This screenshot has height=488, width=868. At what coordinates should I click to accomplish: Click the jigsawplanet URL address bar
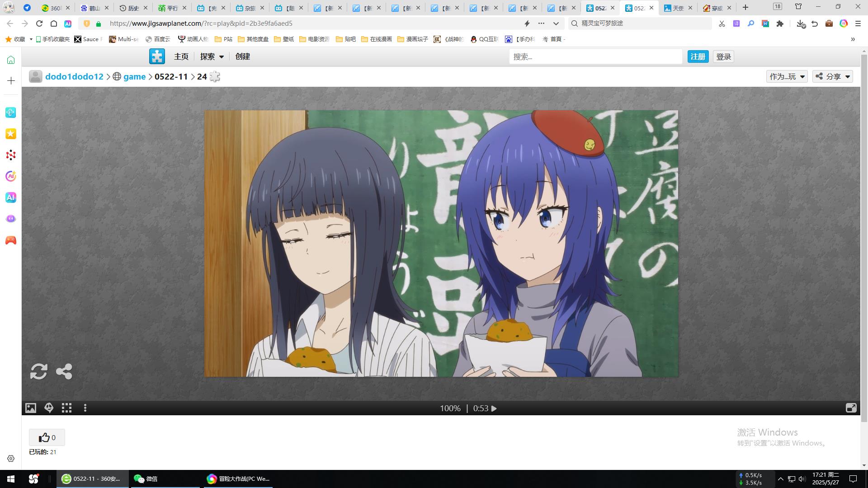tap(201, 23)
